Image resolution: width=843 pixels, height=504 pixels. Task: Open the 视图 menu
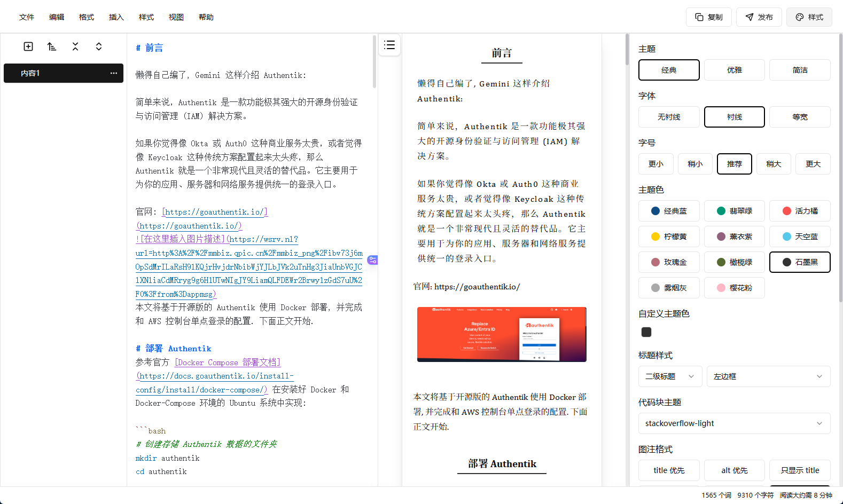click(x=176, y=17)
